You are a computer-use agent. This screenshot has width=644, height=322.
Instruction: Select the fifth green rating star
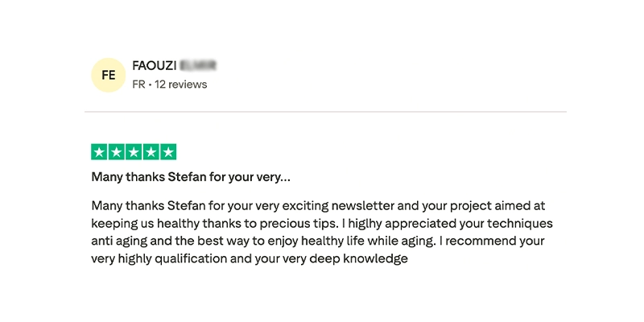pyautogui.click(x=167, y=152)
